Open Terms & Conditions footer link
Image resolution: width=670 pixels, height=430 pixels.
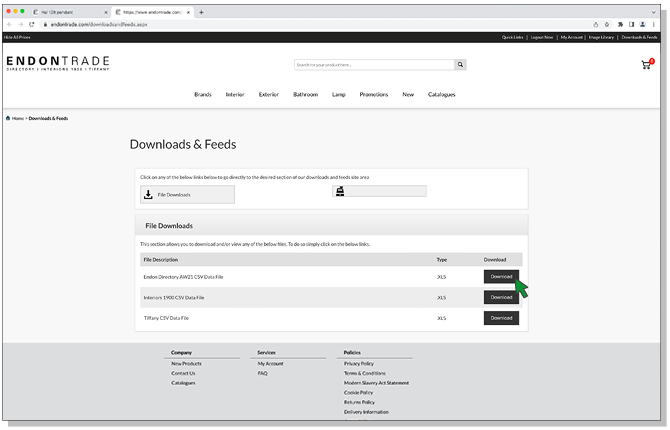tap(365, 374)
